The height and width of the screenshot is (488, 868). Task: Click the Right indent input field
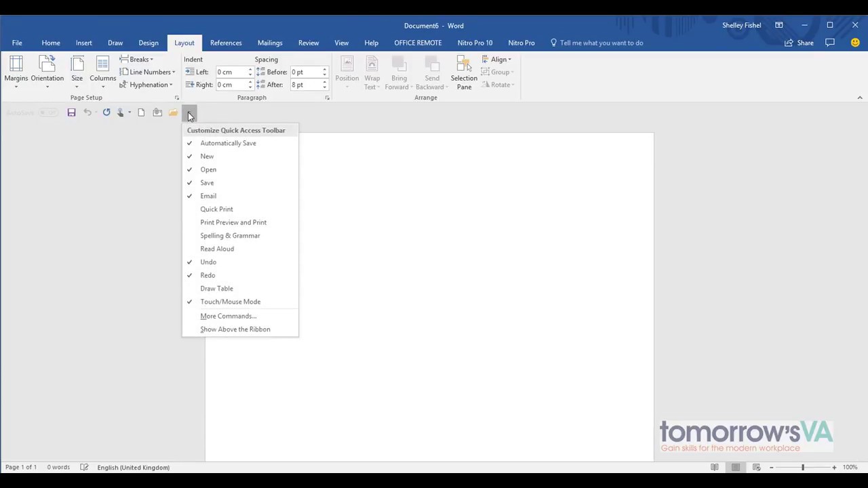[231, 85]
